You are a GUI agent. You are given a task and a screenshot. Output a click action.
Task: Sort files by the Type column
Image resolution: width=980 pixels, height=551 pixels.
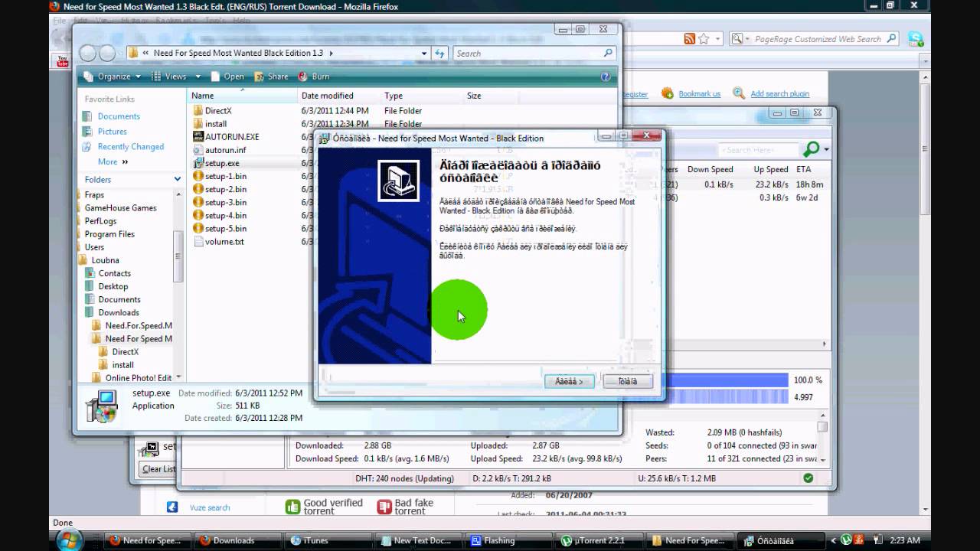pyautogui.click(x=422, y=96)
